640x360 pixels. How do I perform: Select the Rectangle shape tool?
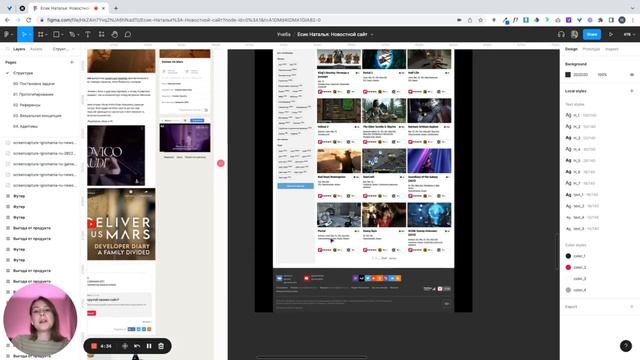[x=58, y=35]
